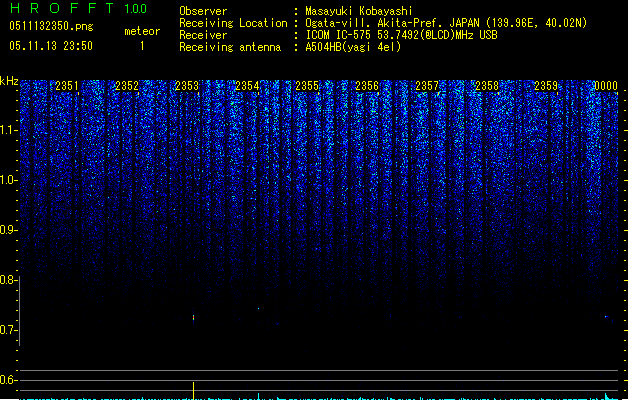Click the HROFFT 1.0.0 title text
Image resolution: width=629 pixels, height=400 pixels.
click(x=79, y=8)
